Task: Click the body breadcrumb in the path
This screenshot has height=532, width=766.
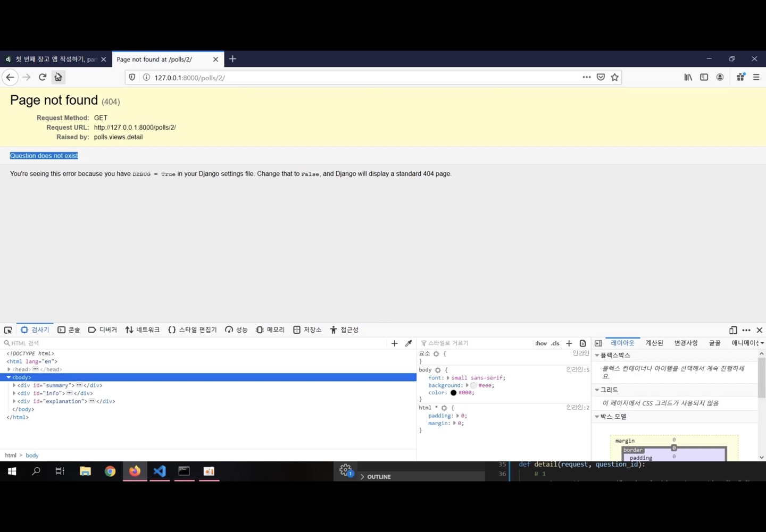Action: coord(32,455)
